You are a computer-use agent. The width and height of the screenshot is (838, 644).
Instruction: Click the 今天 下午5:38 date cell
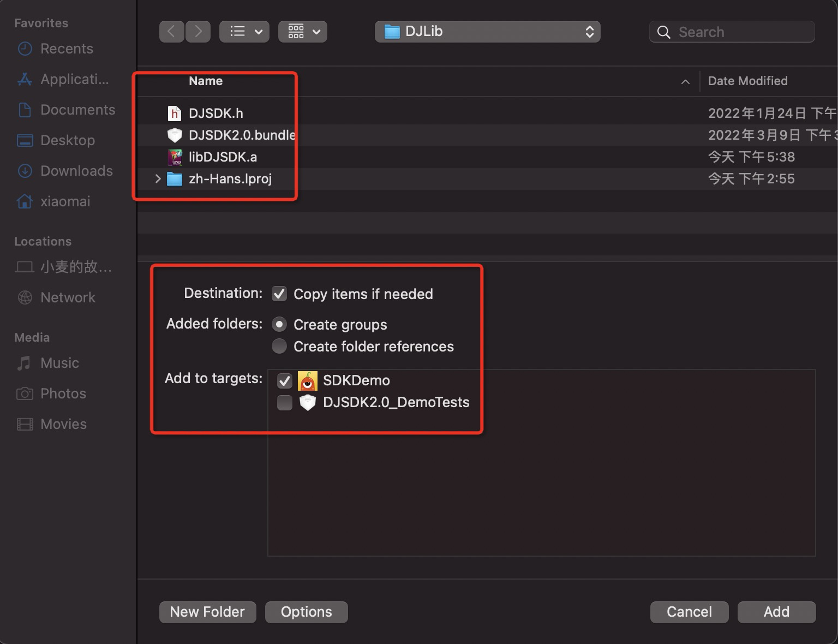tap(751, 157)
